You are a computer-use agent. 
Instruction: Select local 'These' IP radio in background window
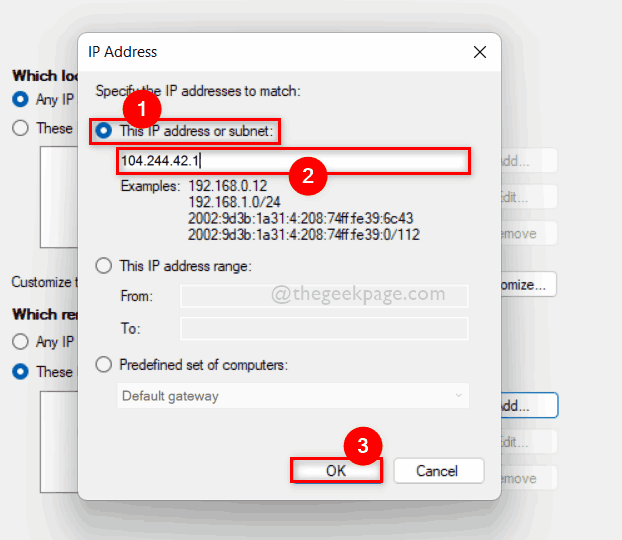click(x=20, y=128)
